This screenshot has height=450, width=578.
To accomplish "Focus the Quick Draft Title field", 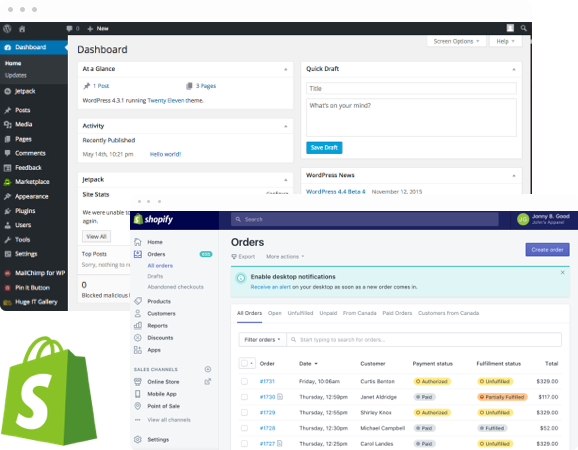I will (x=411, y=88).
